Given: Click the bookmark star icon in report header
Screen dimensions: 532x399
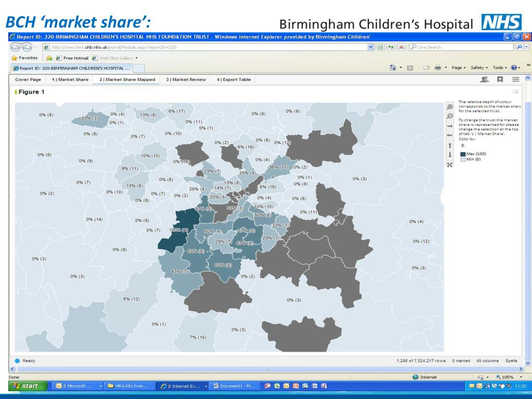Looking at the screenshot, I should (500, 79).
